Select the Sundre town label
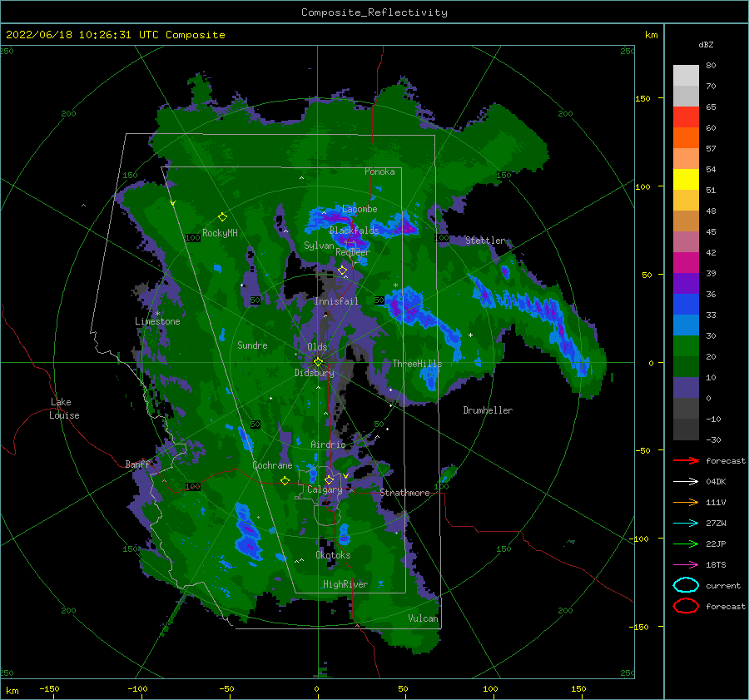This screenshot has width=749, height=700. 252,345
